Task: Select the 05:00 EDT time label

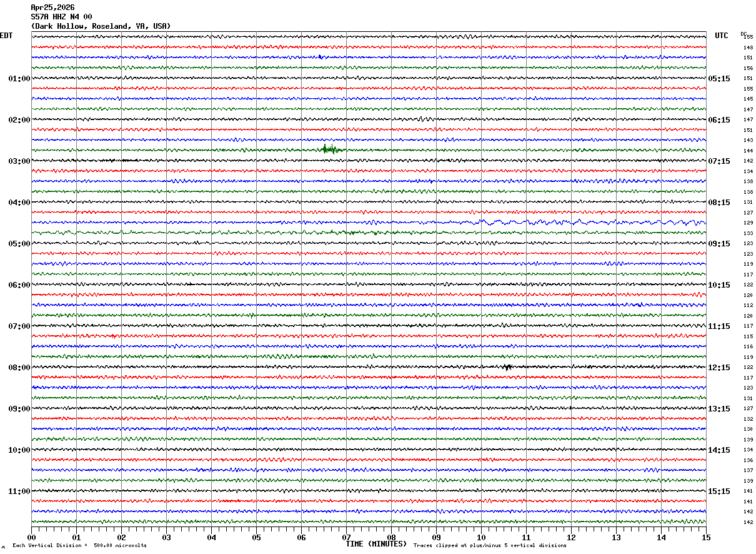Action: point(19,244)
